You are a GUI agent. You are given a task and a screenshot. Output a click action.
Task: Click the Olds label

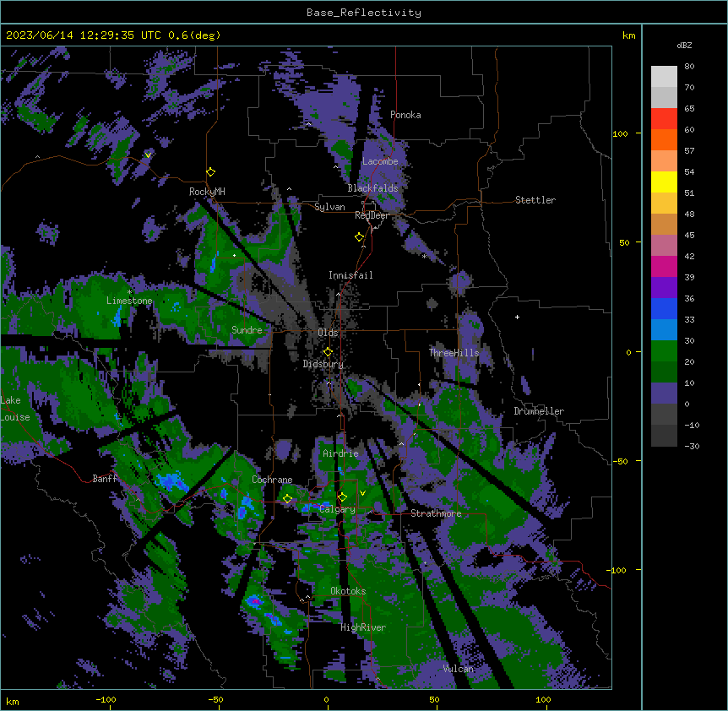(328, 333)
